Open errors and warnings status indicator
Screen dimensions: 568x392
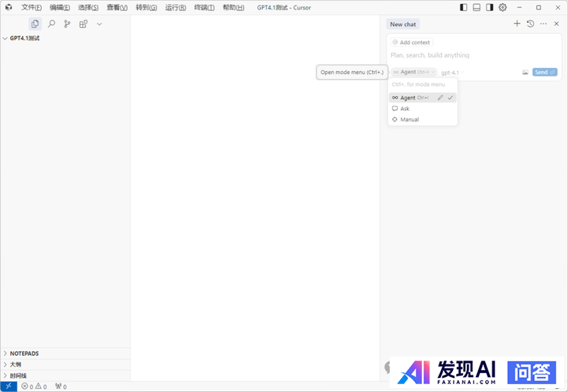click(x=34, y=386)
